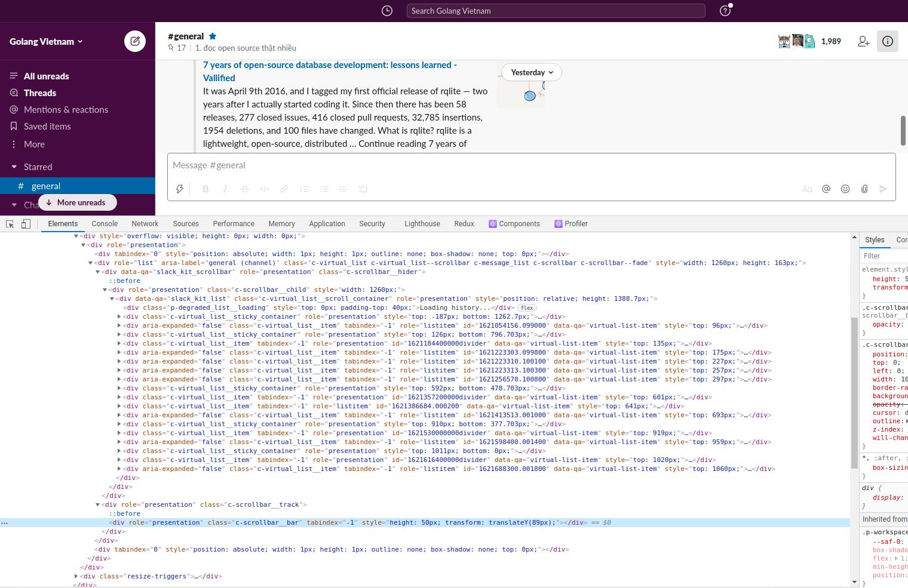Screen dimensions: 908x588
Task: Switch to the Redux tab
Action: [464, 224]
